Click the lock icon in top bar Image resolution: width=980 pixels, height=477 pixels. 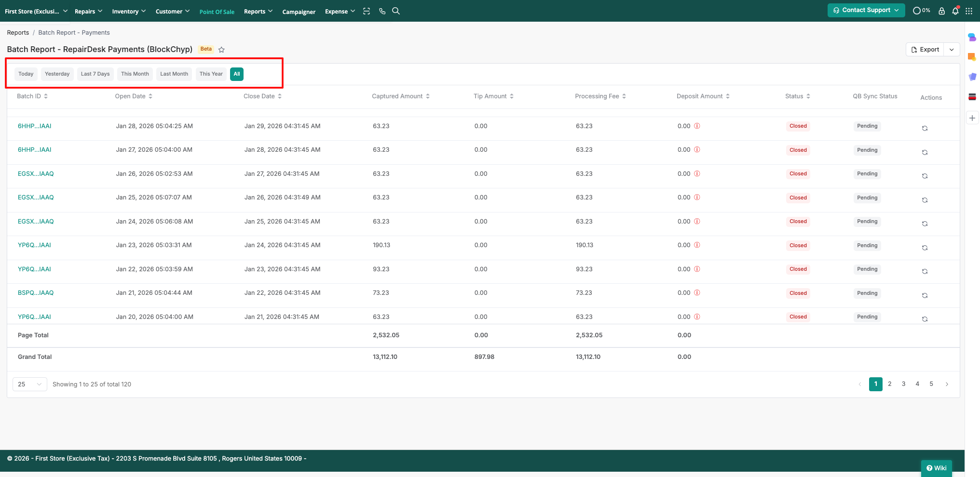point(941,11)
